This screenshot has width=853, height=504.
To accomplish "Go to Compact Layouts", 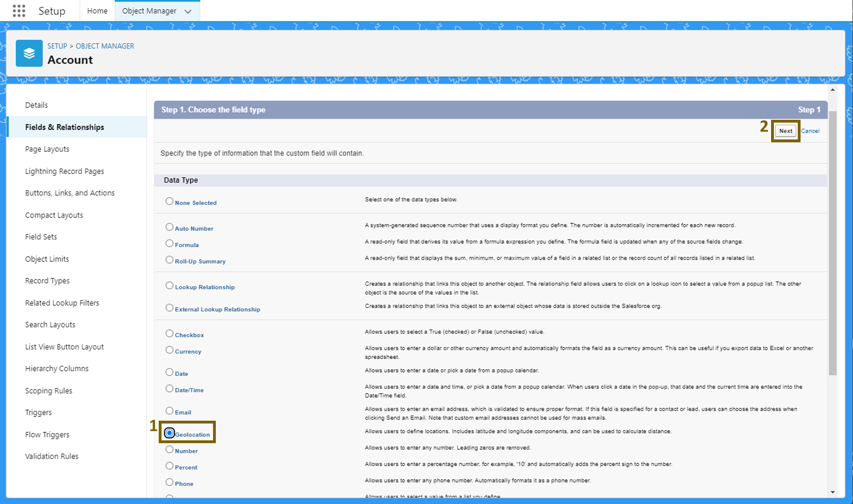I will 54,215.
